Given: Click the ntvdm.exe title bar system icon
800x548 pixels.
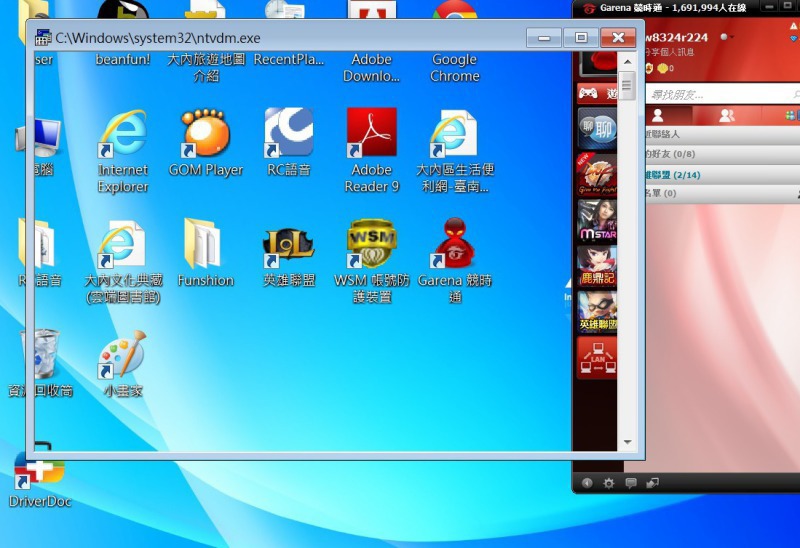Looking at the screenshot, I should point(43,38).
